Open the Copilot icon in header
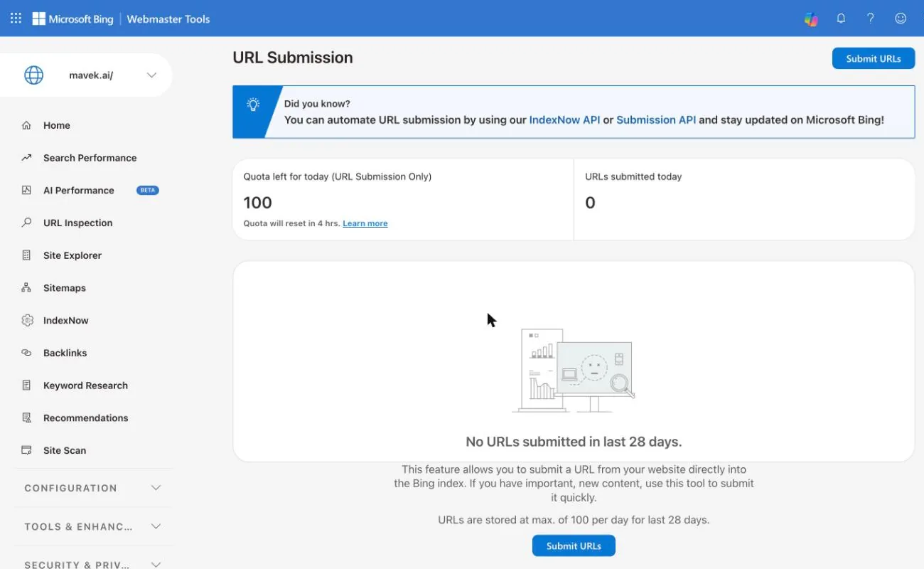Image resolution: width=924 pixels, height=569 pixels. point(811,19)
